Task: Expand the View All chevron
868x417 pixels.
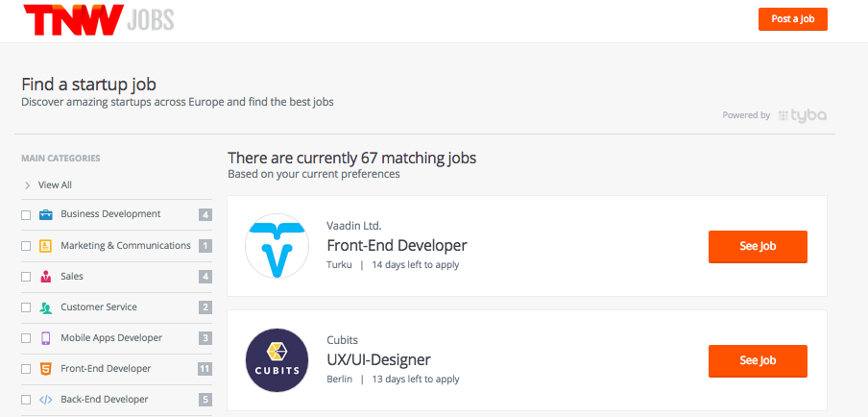Action: click(27, 185)
